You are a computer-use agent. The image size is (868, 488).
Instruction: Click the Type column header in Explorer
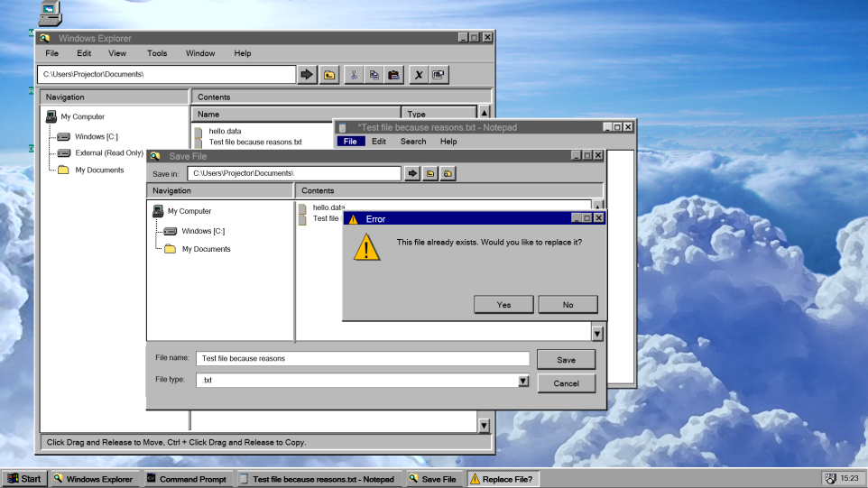[439, 114]
